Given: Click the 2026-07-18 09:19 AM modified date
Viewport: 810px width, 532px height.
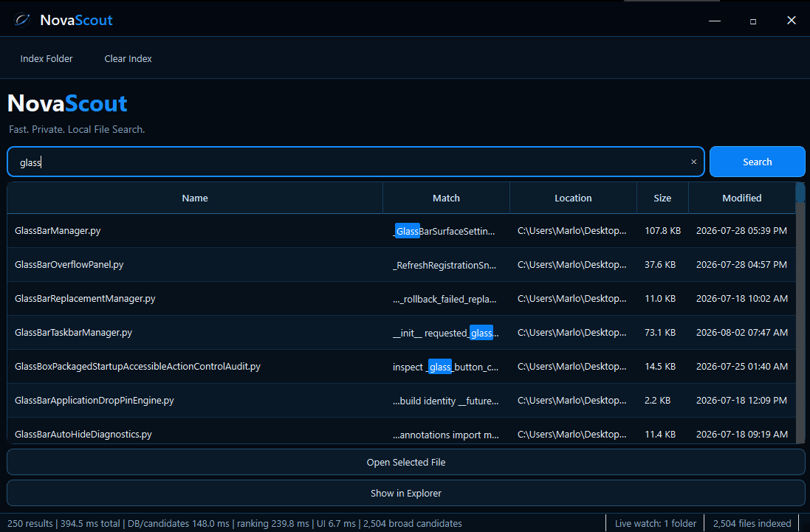Looking at the screenshot, I should click(742, 432).
